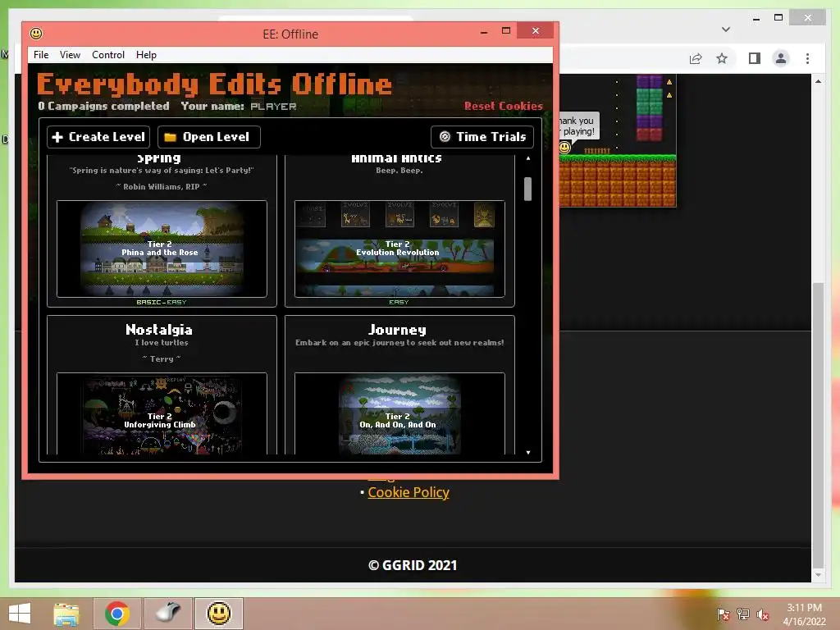Click the Windows Start button
840x630 pixels.
(x=20, y=614)
